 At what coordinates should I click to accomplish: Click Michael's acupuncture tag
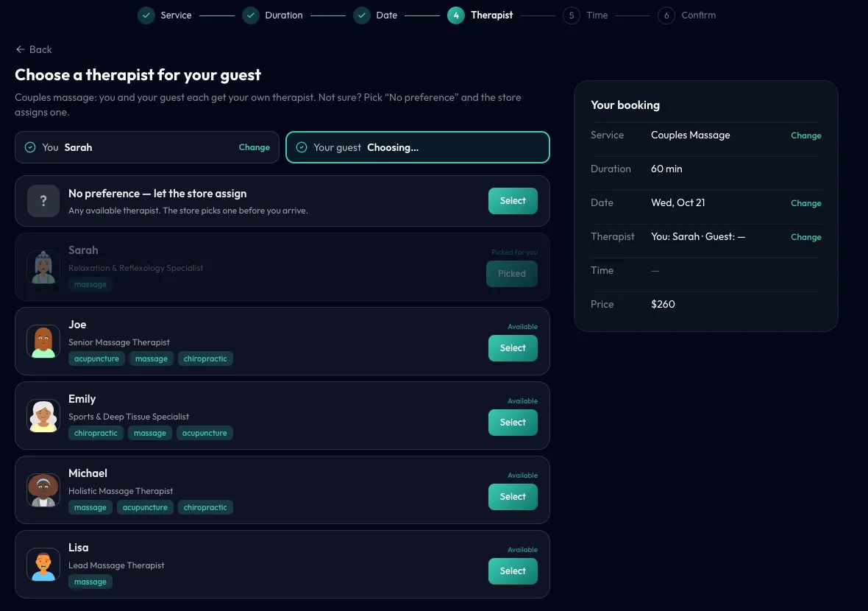(x=145, y=507)
